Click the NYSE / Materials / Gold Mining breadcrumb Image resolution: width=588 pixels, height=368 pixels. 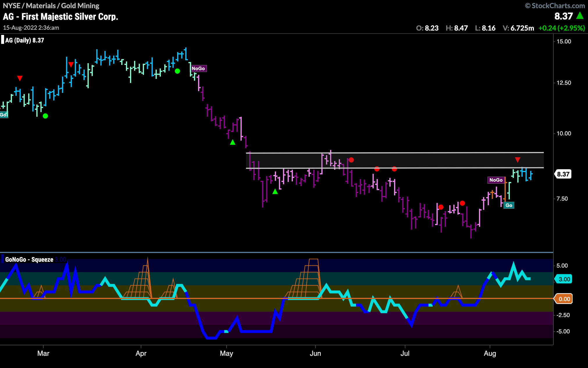tap(51, 6)
